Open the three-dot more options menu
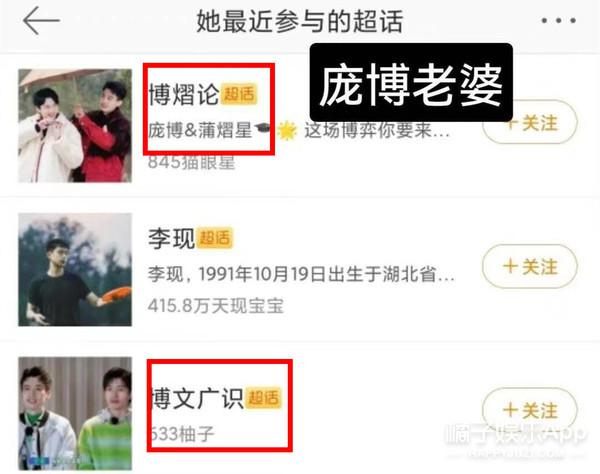The image size is (600, 474). pos(558,21)
